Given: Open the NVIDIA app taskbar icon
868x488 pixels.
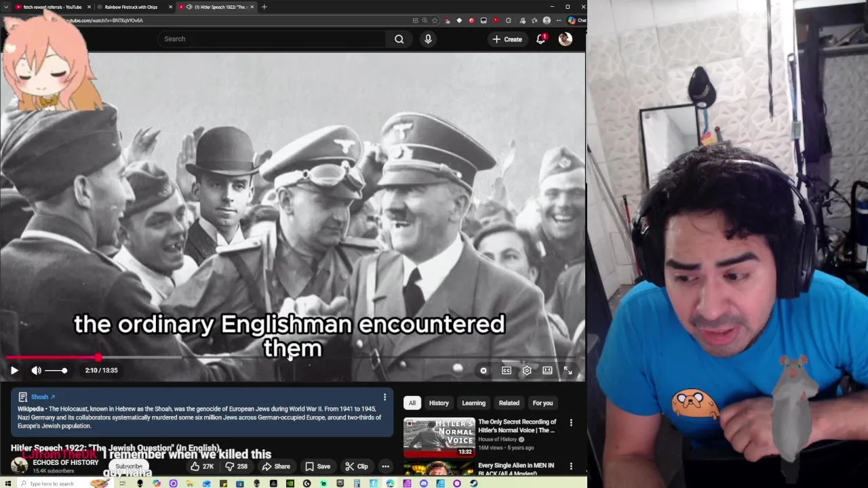Looking at the screenshot, I should (290, 483).
